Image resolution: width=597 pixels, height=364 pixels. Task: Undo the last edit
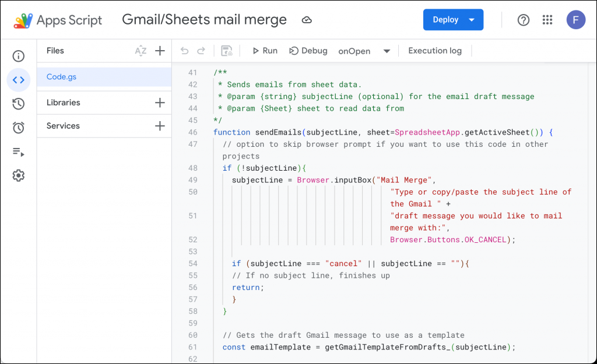tap(185, 51)
